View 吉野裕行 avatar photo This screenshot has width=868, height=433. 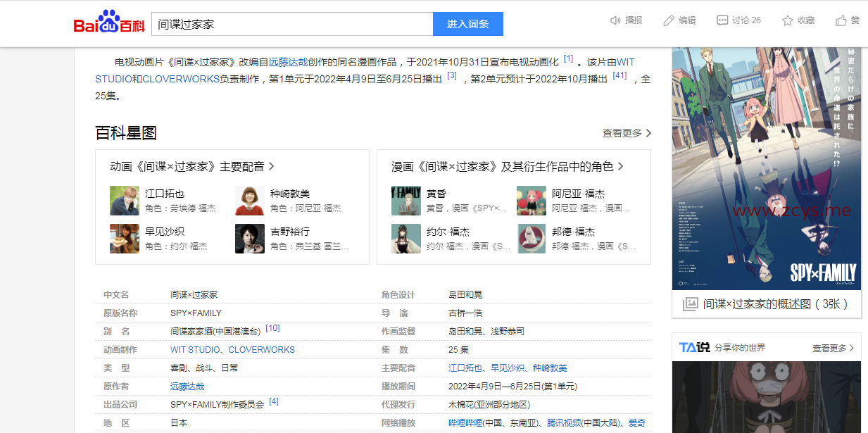[250, 239]
